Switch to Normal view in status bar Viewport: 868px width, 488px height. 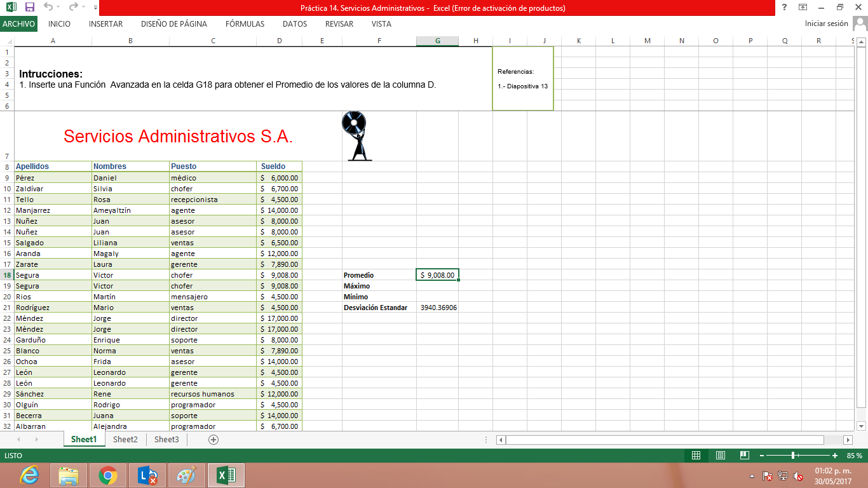pos(696,456)
